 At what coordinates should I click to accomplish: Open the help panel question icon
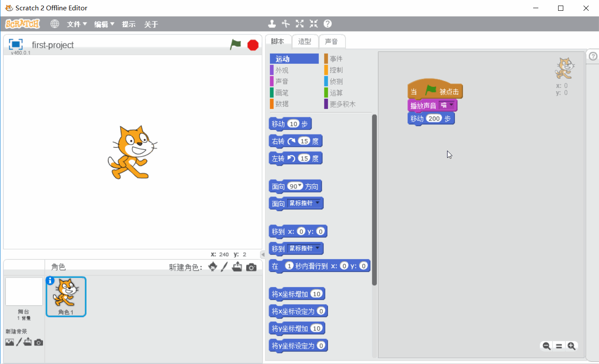(x=593, y=56)
